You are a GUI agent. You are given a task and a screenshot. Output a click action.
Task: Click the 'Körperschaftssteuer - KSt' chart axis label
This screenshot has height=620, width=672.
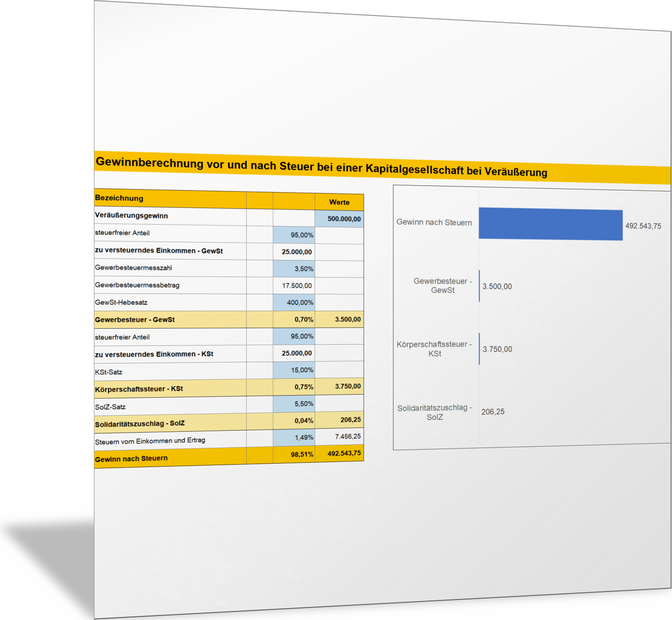(x=434, y=349)
